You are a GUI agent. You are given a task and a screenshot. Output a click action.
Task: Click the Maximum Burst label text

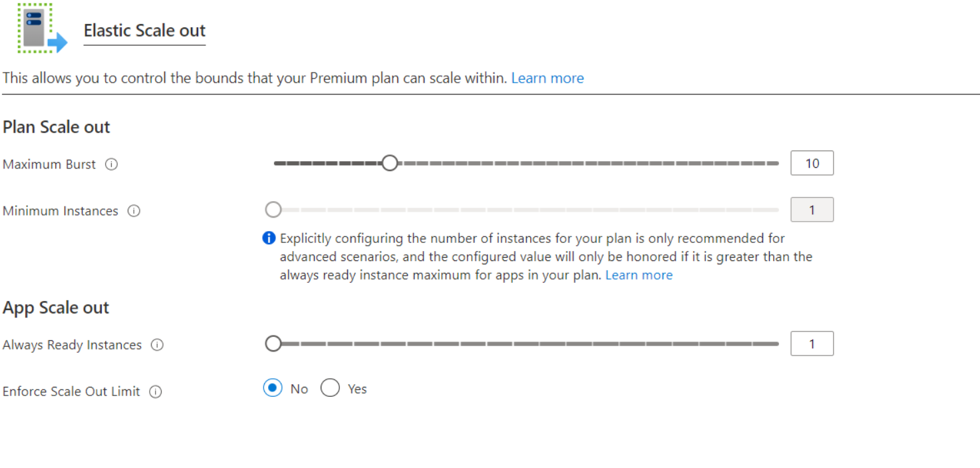[x=49, y=164]
